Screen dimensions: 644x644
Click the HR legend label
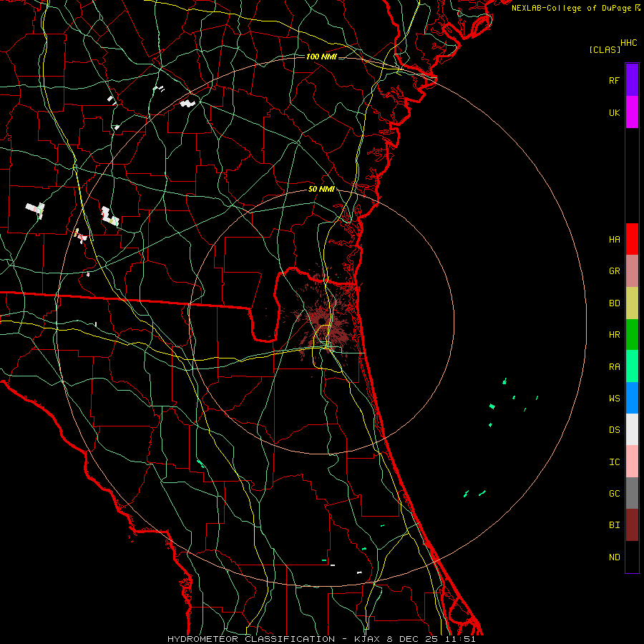pos(614,335)
